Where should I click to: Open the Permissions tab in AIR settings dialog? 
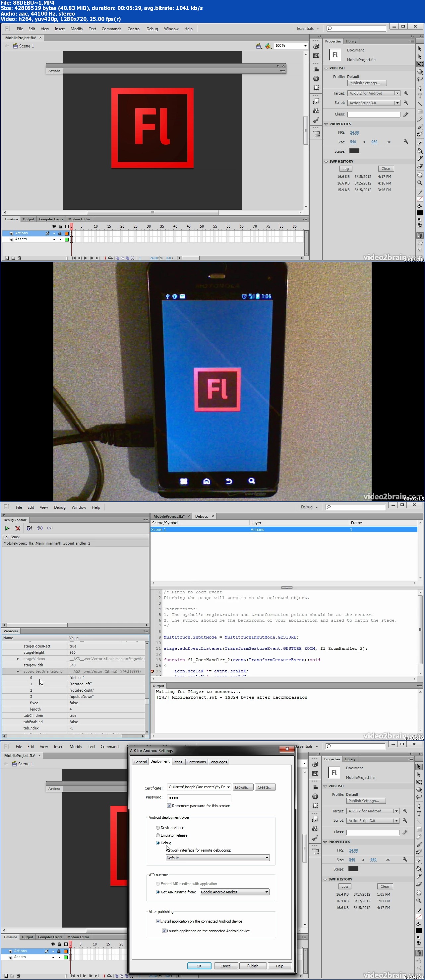[x=196, y=762]
